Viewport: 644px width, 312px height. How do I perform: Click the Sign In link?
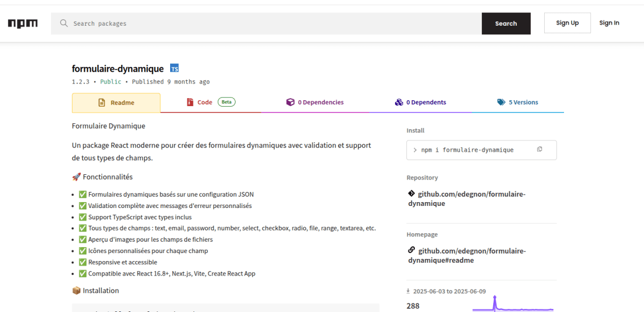click(x=609, y=23)
